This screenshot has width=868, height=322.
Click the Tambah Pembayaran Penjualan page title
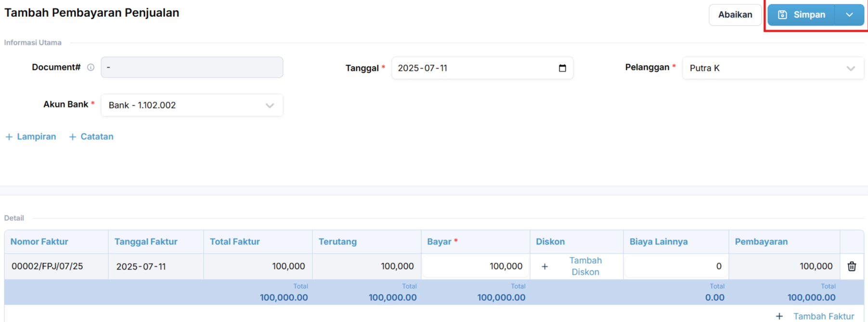[91, 13]
